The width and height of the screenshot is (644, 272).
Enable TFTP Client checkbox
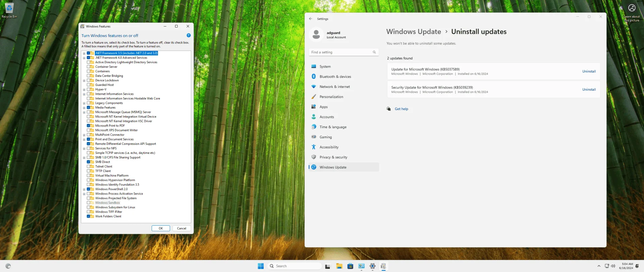click(x=88, y=171)
